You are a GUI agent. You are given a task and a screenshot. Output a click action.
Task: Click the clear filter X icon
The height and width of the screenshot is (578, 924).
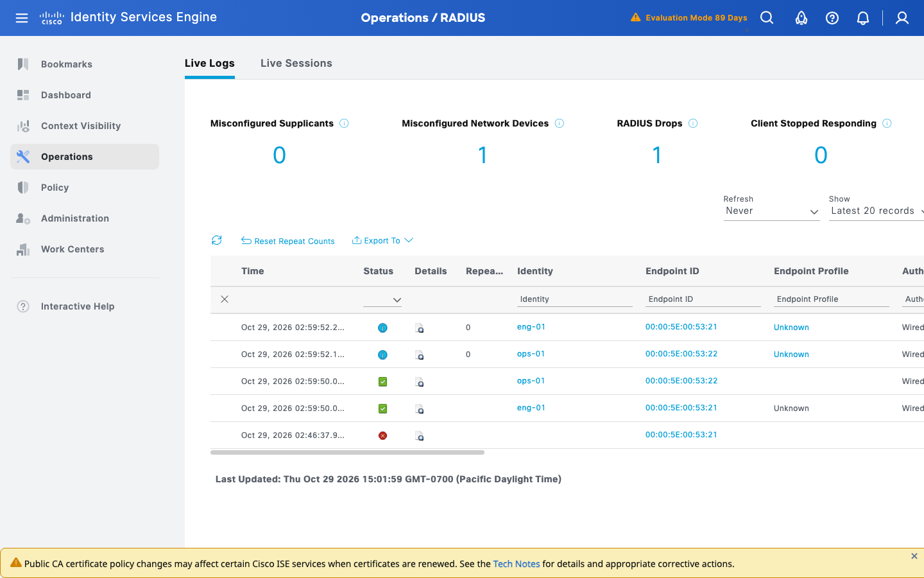click(x=225, y=299)
